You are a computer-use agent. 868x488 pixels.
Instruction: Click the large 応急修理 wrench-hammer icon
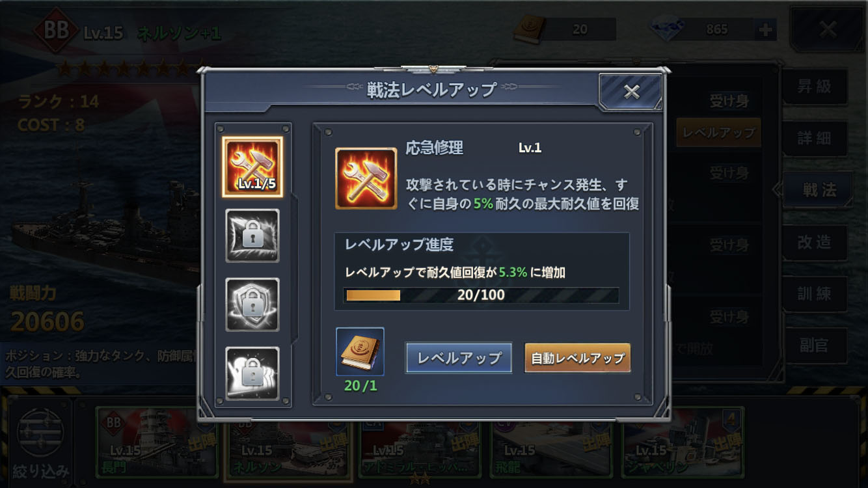[x=366, y=178]
